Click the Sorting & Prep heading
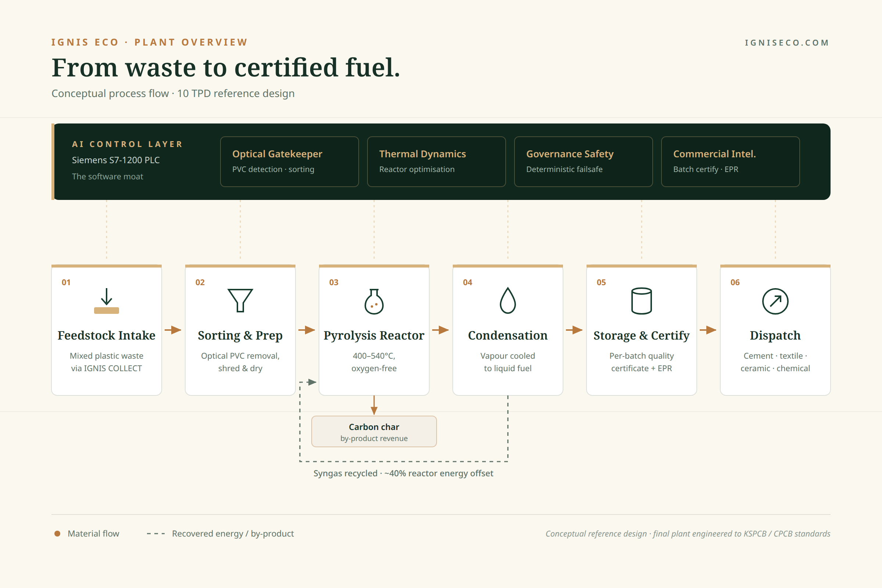882x588 pixels. click(240, 336)
